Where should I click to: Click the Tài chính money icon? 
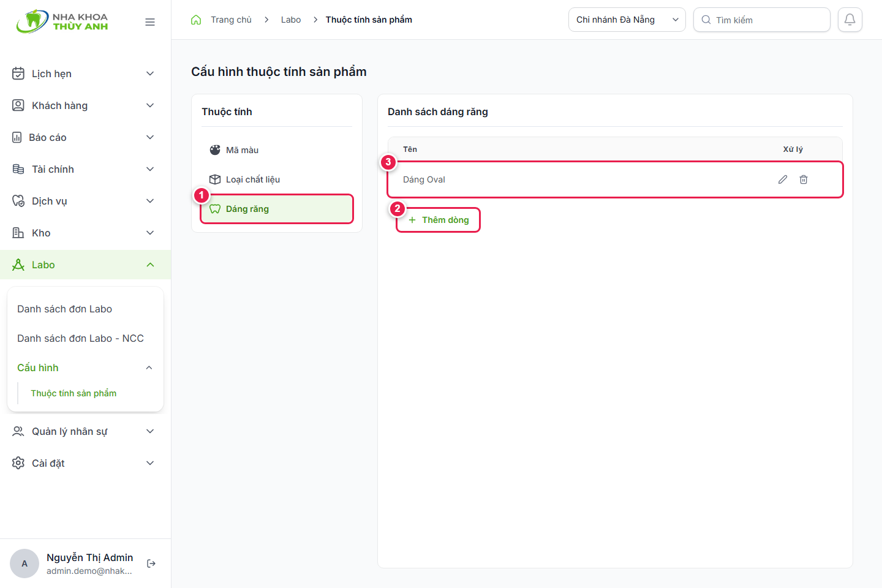pyautogui.click(x=18, y=169)
